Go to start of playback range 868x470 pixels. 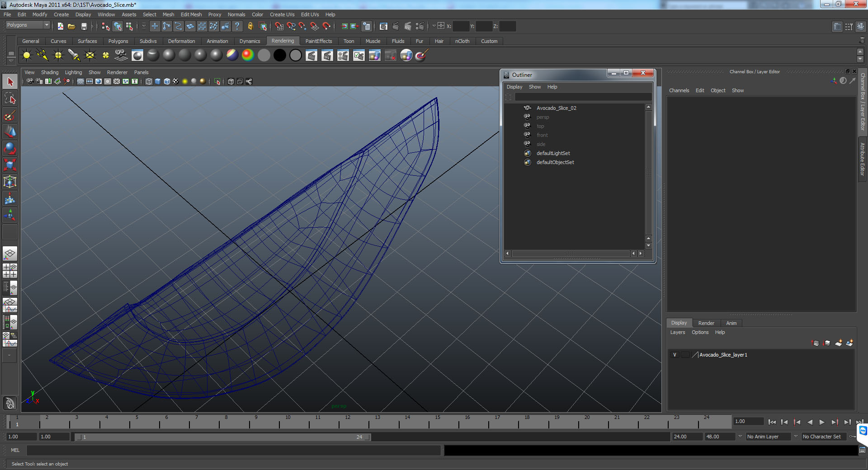click(772, 422)
